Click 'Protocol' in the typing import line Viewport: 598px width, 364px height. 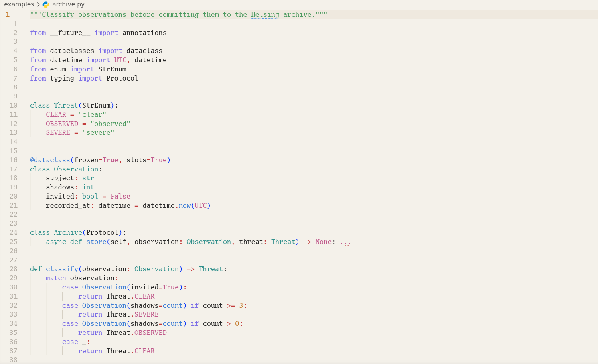click(122, 79)
